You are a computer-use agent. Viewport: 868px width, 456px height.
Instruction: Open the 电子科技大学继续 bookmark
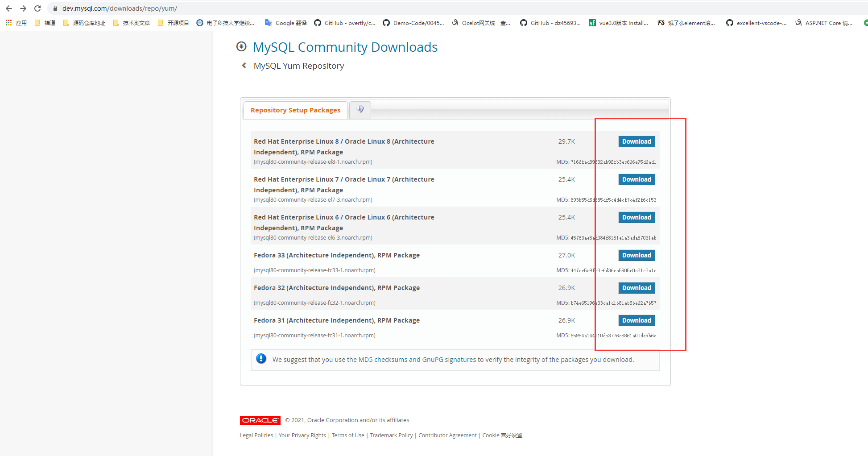coord(226,23)
